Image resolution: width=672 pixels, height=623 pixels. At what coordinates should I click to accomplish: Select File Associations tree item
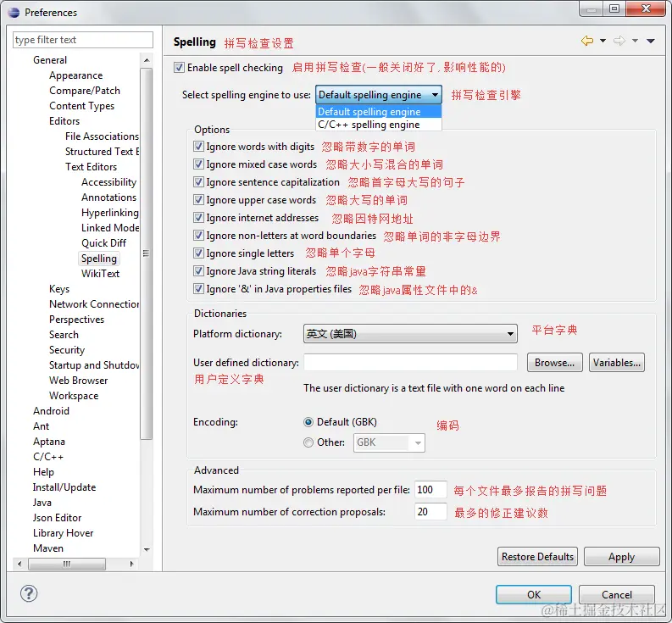pos(102,136)
